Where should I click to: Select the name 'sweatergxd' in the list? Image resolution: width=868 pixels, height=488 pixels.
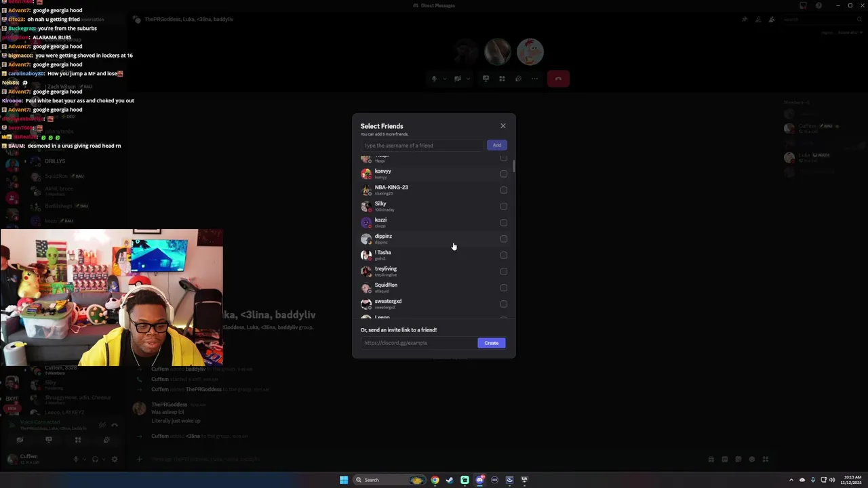coord(388,302)
